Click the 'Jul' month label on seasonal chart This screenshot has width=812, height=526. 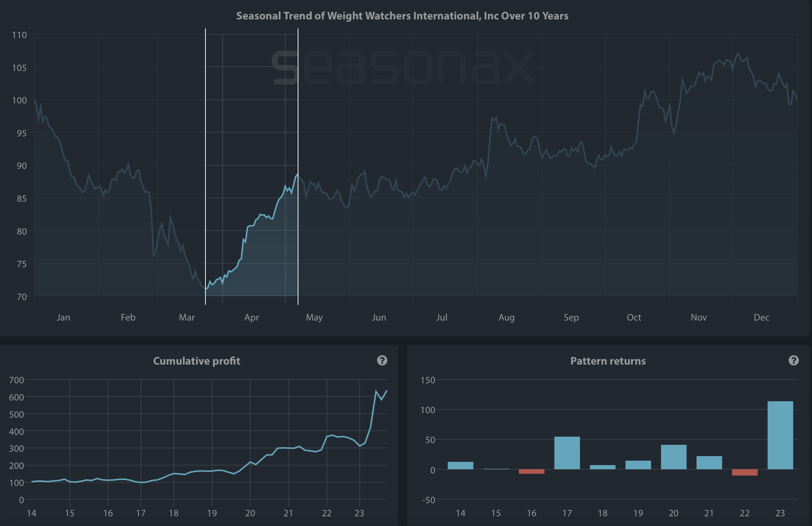(x=442, y=318)
